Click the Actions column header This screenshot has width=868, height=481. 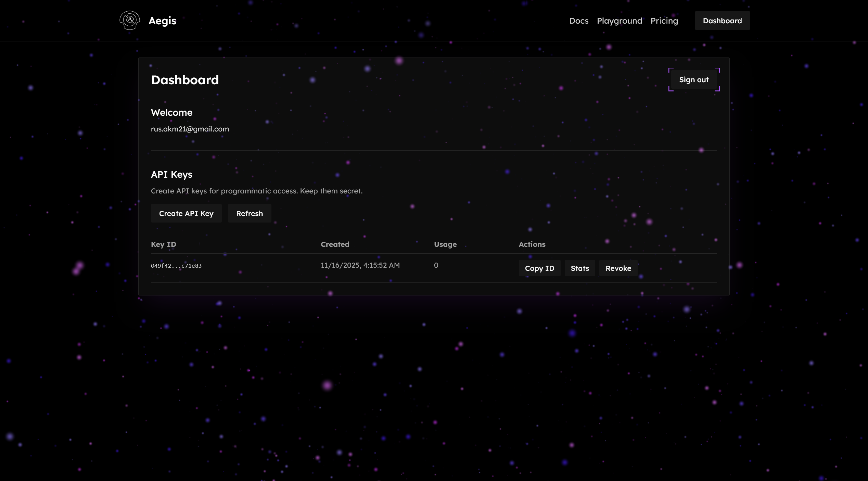(x=532, y=244)
